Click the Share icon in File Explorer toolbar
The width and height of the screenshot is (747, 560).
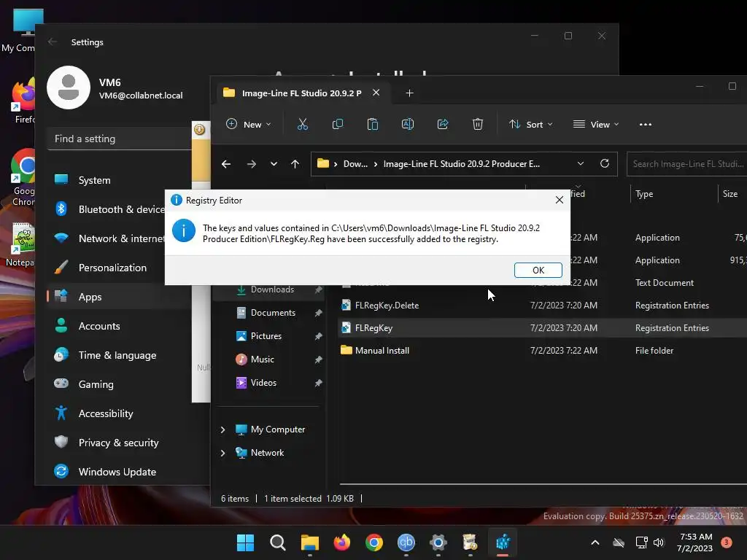tap(443, 124)
